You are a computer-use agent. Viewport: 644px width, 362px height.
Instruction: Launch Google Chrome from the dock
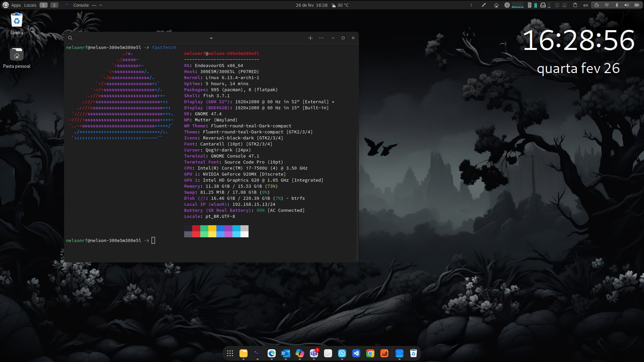[370, 353]
